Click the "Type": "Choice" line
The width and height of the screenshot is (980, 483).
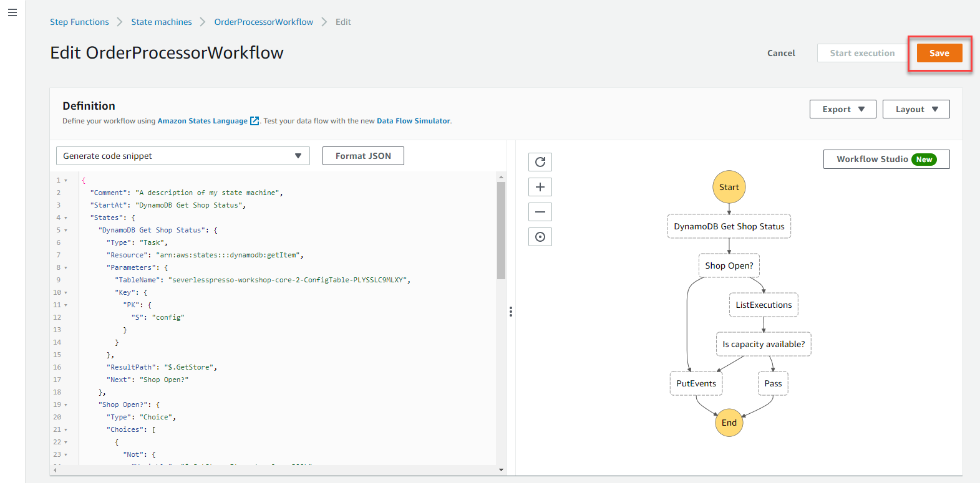(x=142, y=417)
